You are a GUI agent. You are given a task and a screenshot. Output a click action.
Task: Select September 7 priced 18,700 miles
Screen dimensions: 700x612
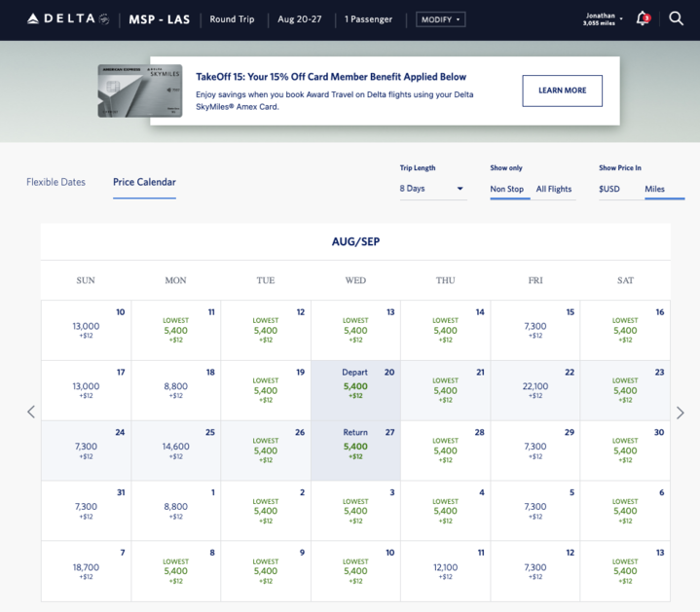click(x=86, y=571)
